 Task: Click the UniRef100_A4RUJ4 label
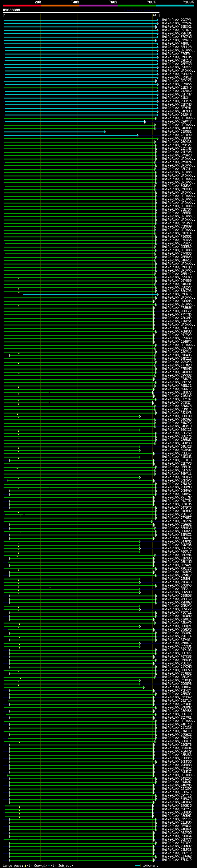click(x=176, y=43)
